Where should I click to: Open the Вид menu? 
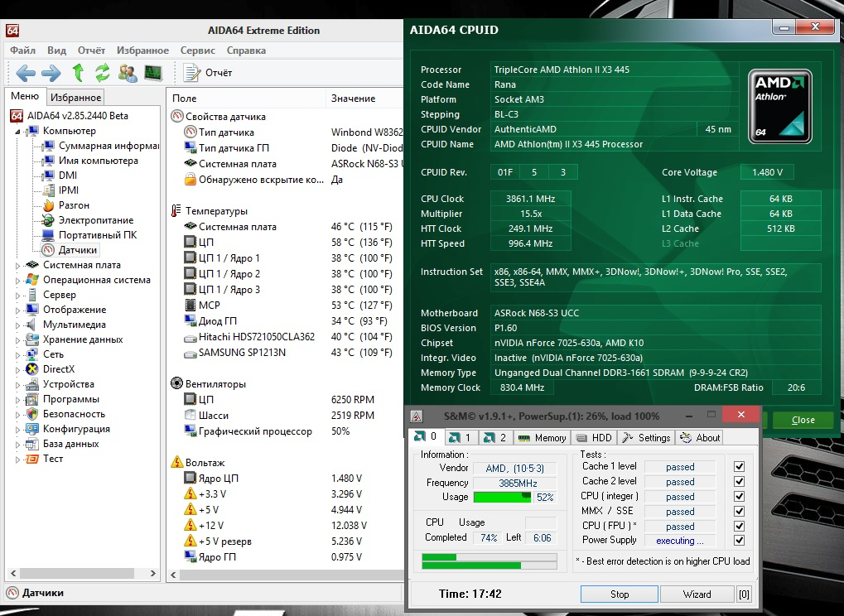coord(56,51)
